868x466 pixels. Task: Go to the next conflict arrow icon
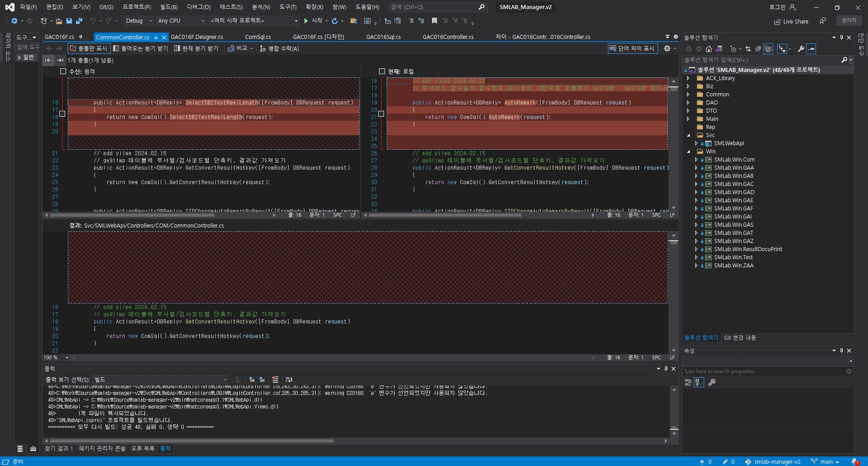(60, 60)
